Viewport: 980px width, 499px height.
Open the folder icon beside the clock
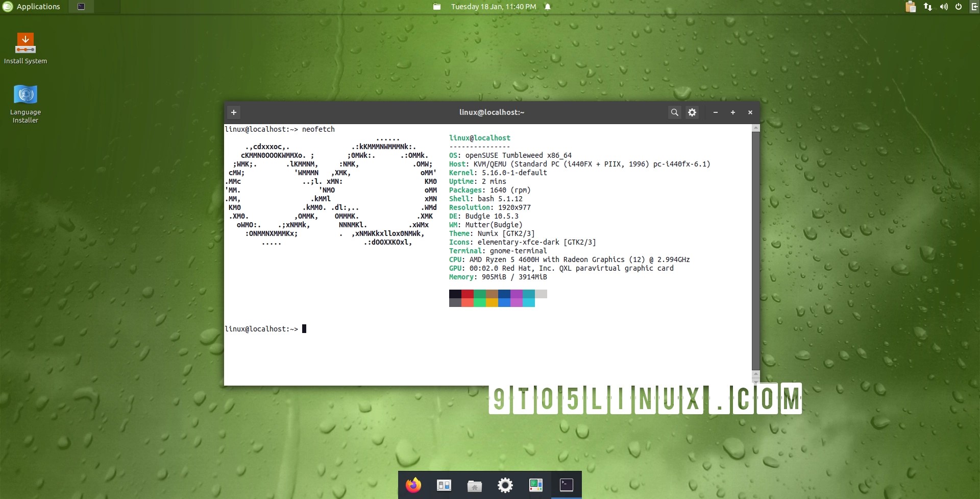437,7
